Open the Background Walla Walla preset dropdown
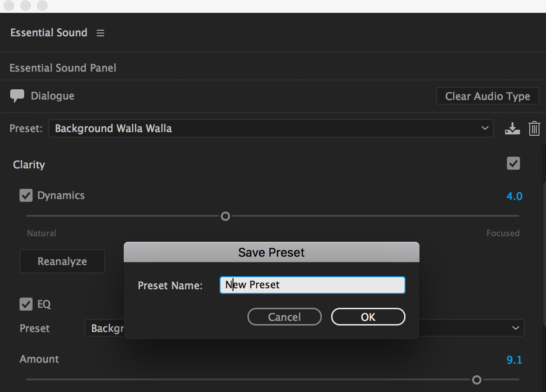 [x=271, y=128]
